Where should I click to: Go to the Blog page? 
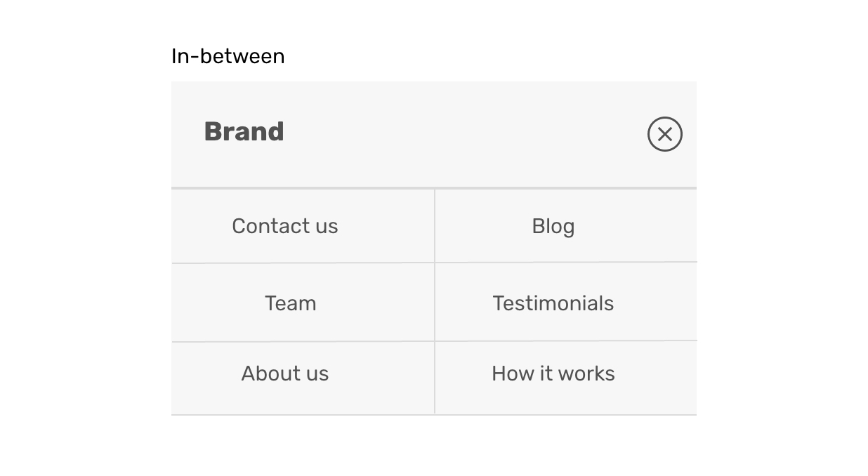click(x=553, y=226)
